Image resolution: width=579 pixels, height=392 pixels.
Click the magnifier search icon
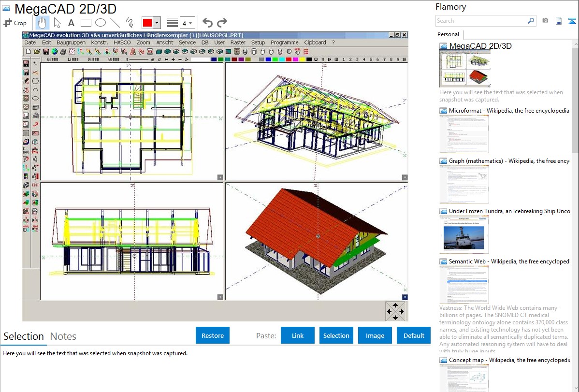531,21
